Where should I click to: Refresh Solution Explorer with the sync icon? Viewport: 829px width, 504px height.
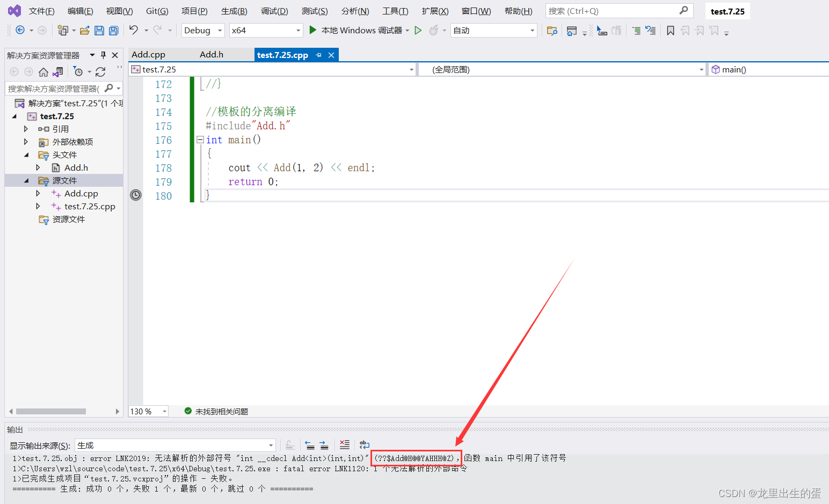coord(100,72)
